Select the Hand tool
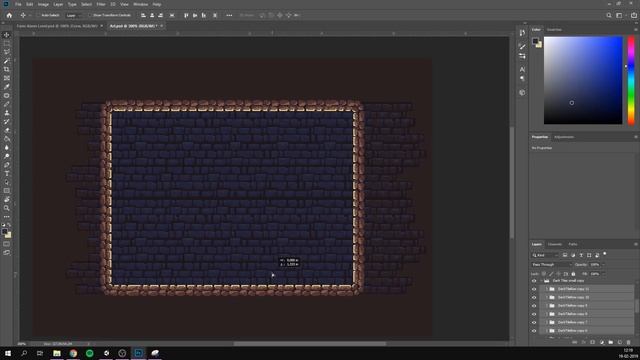Screen dimensions: 640x360 coord(7,200)
